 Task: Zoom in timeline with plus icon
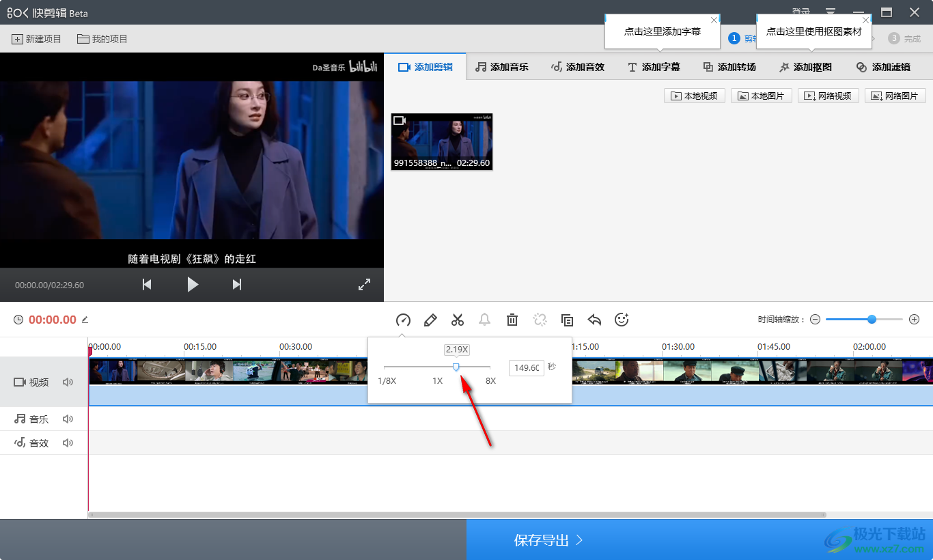tap(915, 320)
